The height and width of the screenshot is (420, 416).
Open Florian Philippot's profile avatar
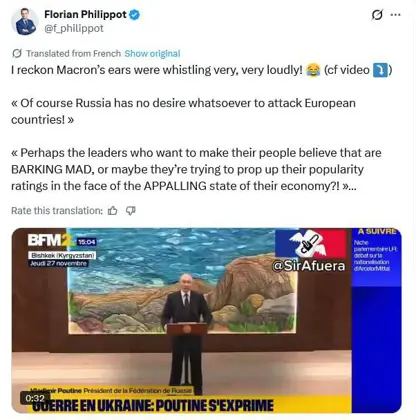click(x=25, y=21)
